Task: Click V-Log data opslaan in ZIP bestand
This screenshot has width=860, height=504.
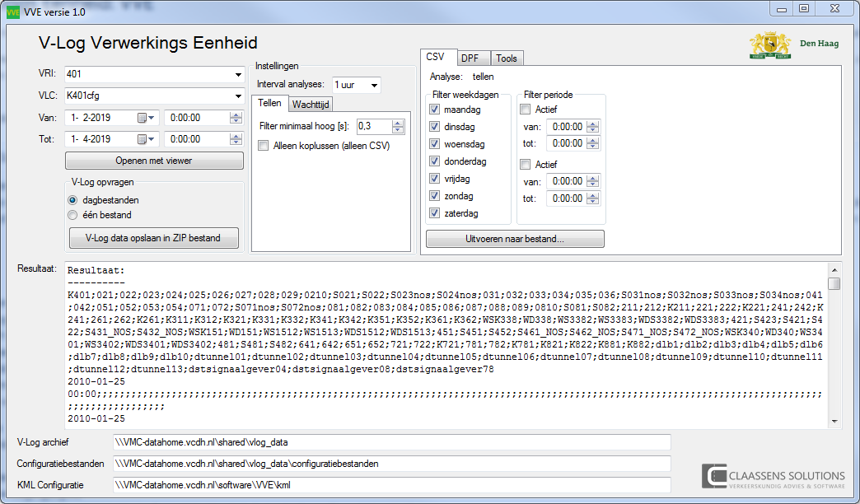Action: [153, 238]
